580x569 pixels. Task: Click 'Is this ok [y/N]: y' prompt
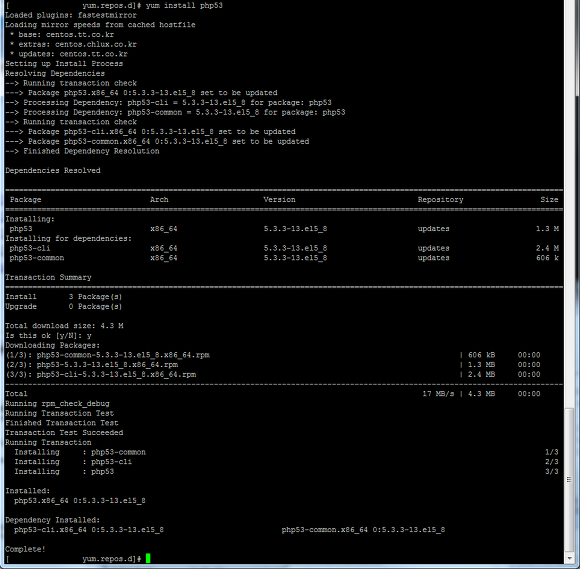pos(48,336)
